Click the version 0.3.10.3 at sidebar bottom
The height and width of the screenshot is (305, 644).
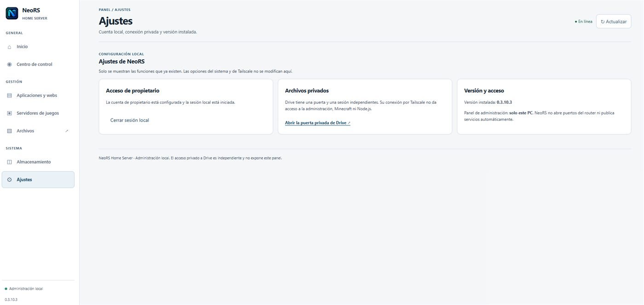(x=11, y=299)
